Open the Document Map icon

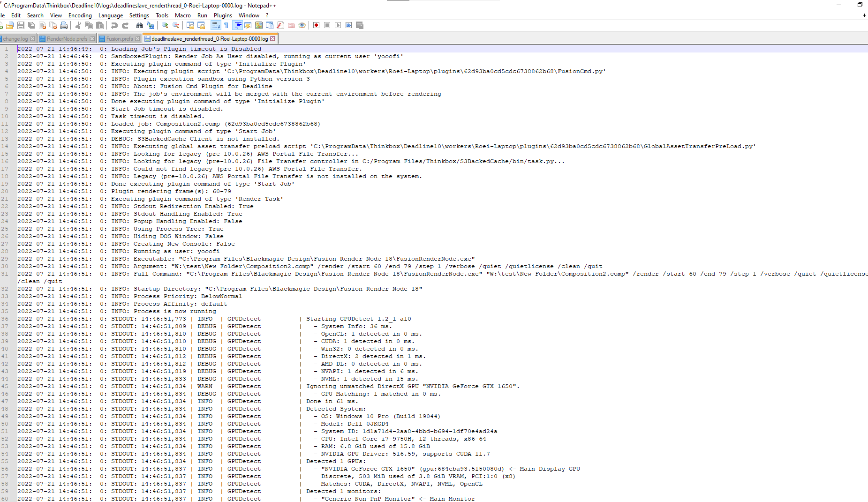coord(259,25)
